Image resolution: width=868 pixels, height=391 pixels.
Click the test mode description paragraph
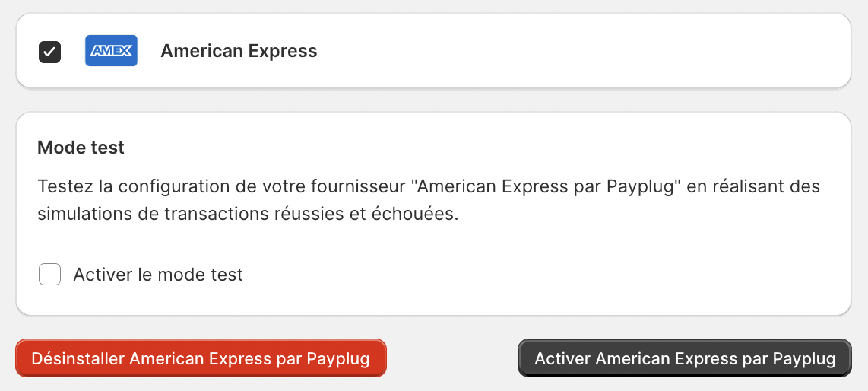pos(429,200)
